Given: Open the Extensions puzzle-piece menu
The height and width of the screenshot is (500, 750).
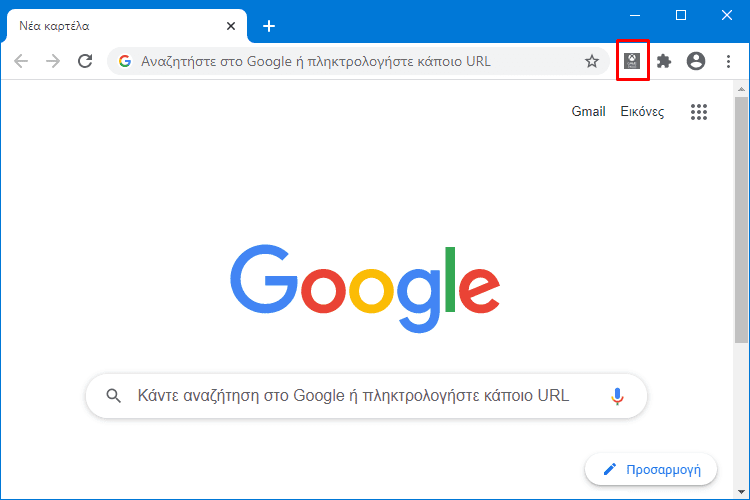Looking at the screenshot, I should [x=664, y=61].
